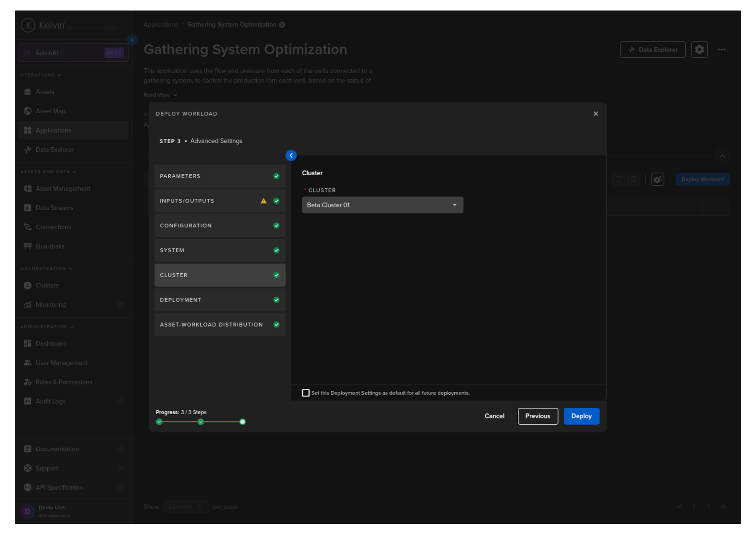This screenshot has height=535, width=756.
Task: Click the warning triangle icon on Inputs/Outputs
Action: pyautogui.click(x=263, y=201)
